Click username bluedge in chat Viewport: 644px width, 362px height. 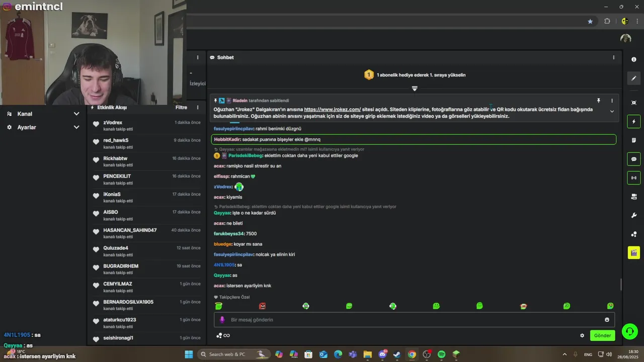point(222,244)
